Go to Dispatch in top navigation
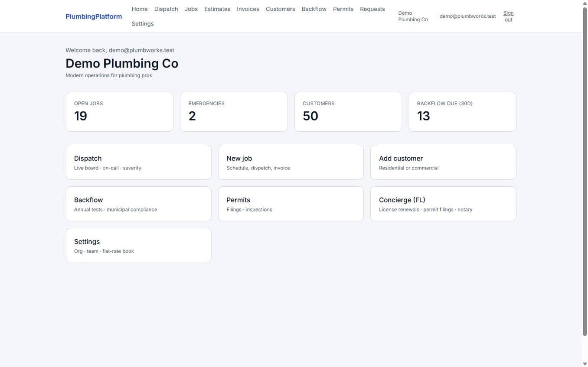The width and height of the screenshot is (588, 367). [x=166, y=9]
